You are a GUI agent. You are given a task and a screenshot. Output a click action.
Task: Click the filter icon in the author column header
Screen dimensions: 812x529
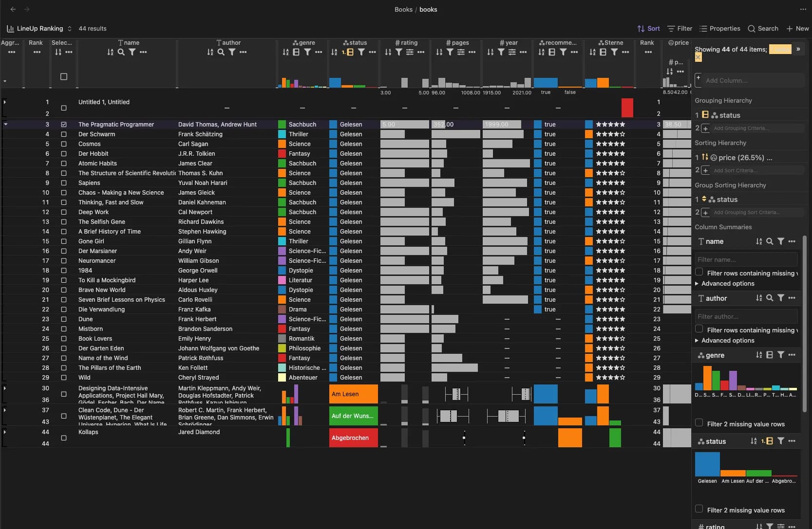coord(232,52)
